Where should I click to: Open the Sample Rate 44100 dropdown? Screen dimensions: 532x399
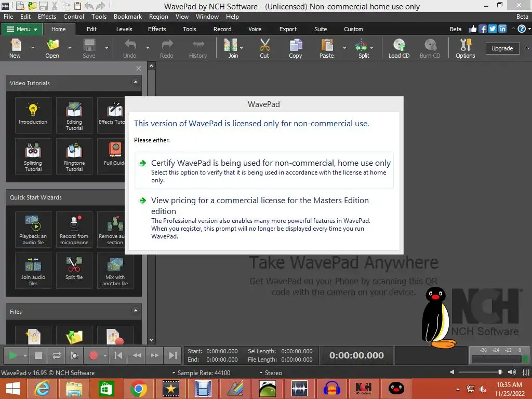(201, 373)
